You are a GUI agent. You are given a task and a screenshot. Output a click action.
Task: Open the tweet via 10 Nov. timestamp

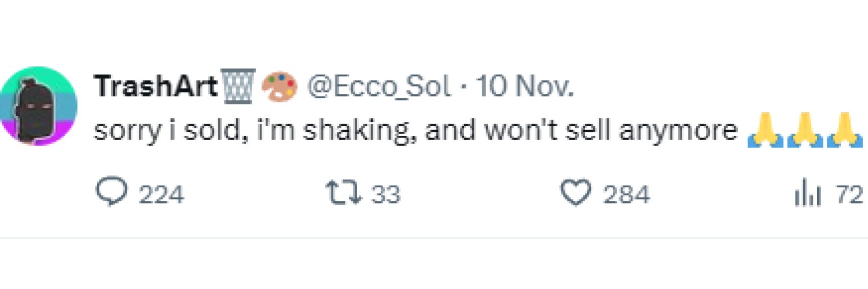(x=525, y=87)
